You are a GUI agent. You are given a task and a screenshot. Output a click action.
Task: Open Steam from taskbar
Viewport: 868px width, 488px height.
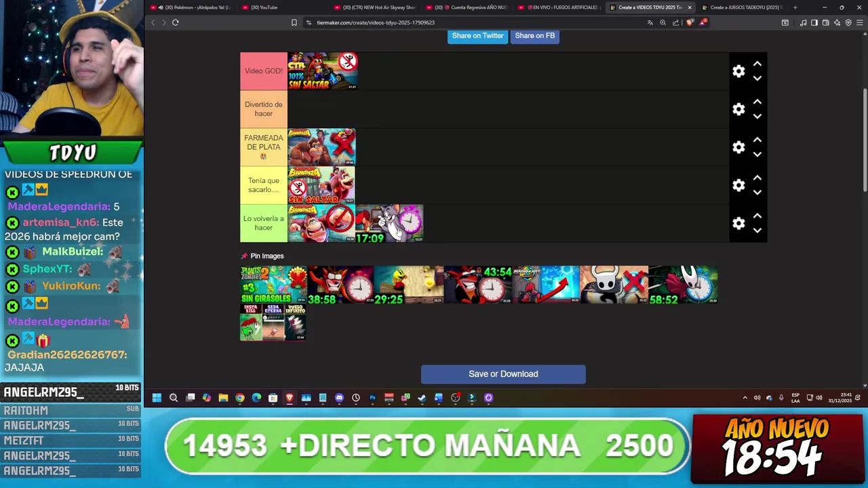[x=422, y=398]
